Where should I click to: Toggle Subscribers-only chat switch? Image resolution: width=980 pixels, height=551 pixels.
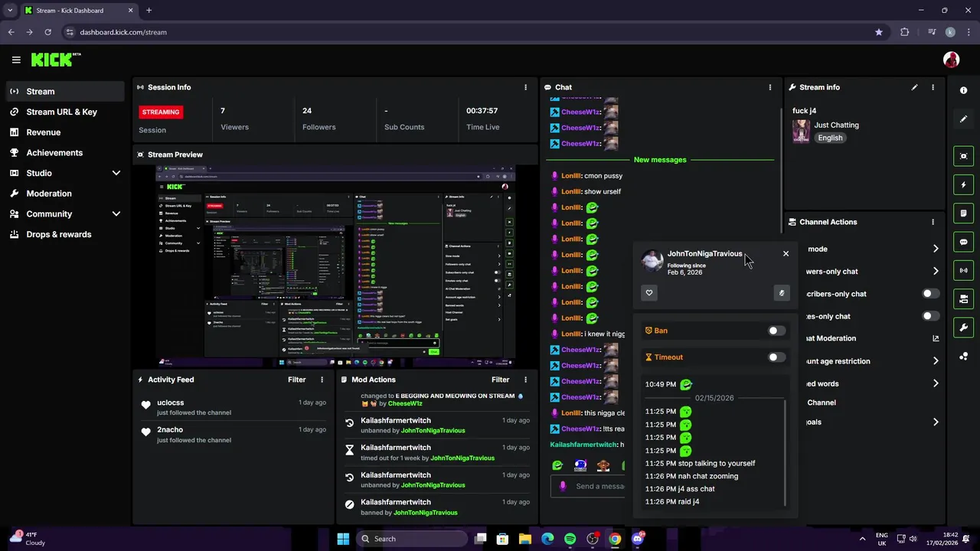point(930,293)
